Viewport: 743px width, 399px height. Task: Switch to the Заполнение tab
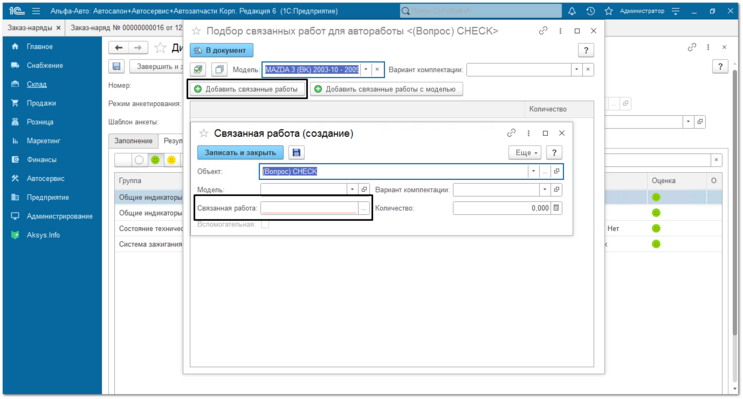(x=133, y=141)
